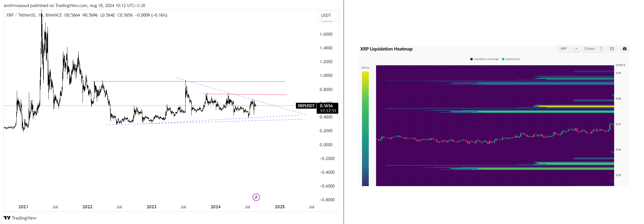Click the -0.0009 (-0.16%) change value
This screenshot has height=224, width=644.
pyautogui.click(x=151, y=15)
